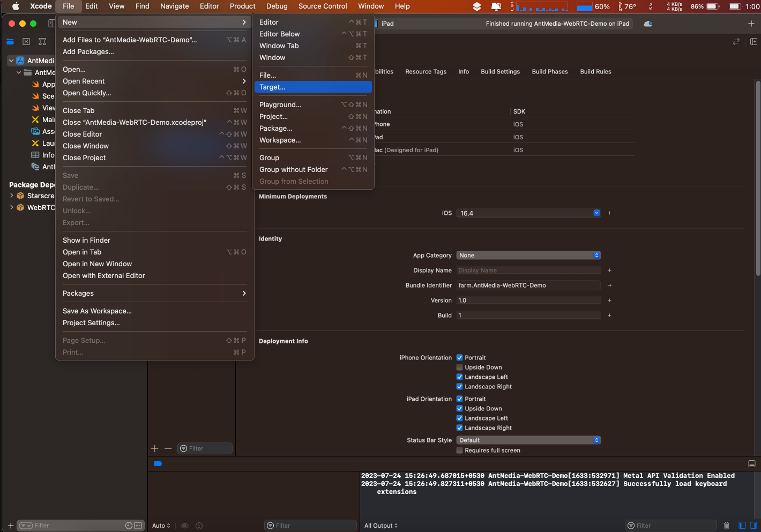Viewport: 761px width, 532px height.
Task: Open the Auto variables scope dropdown
Action: click(161, 526)
